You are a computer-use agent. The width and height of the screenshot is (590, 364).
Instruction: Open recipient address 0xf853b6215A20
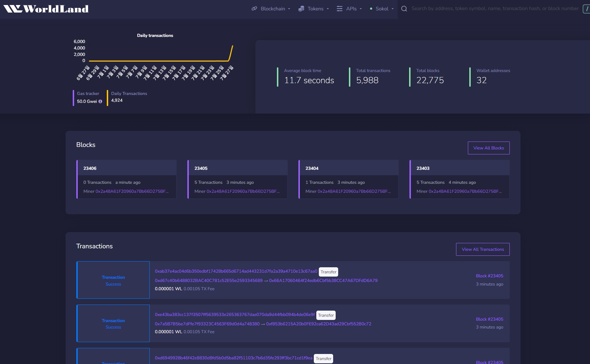point(318,324)
